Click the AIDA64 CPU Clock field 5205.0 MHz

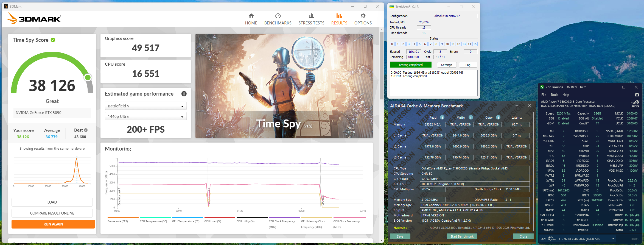pos(475,179)
